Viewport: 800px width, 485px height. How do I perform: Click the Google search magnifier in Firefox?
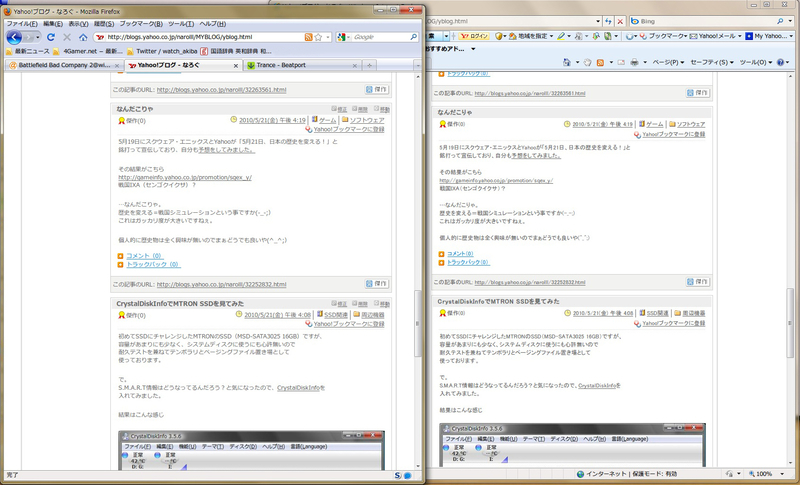413,37
